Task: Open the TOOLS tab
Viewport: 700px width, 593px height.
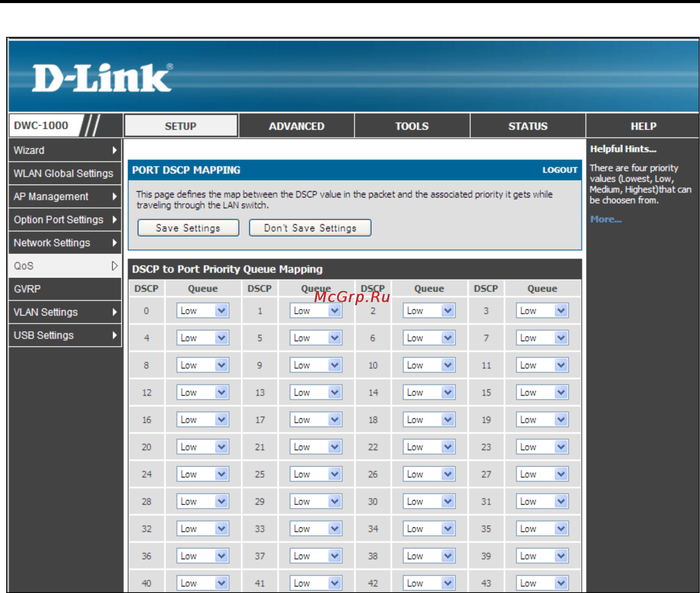Action: point(412,126)
